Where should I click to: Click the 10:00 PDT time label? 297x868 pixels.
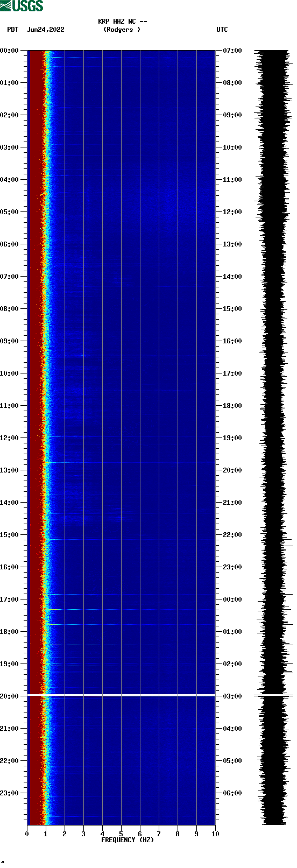tap(10, 373)
